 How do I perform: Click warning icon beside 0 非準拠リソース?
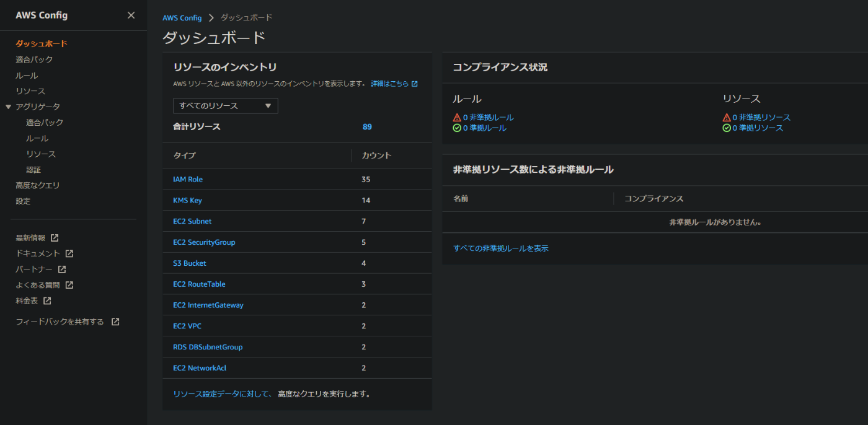click(727, 117)
